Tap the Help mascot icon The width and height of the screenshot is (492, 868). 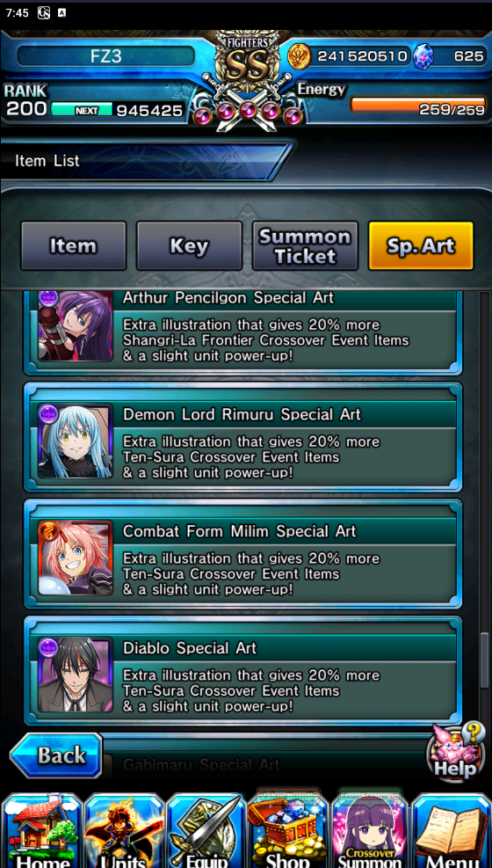(454, 750)
